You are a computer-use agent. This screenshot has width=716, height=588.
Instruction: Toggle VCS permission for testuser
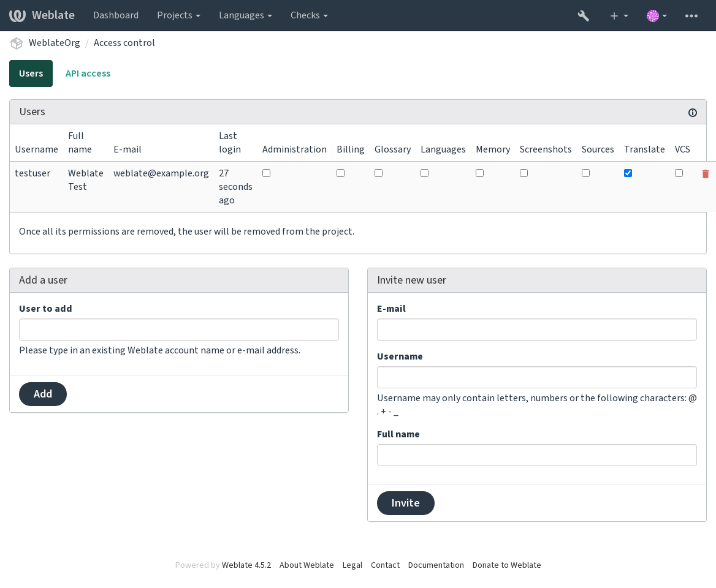[x=679, y=173]
